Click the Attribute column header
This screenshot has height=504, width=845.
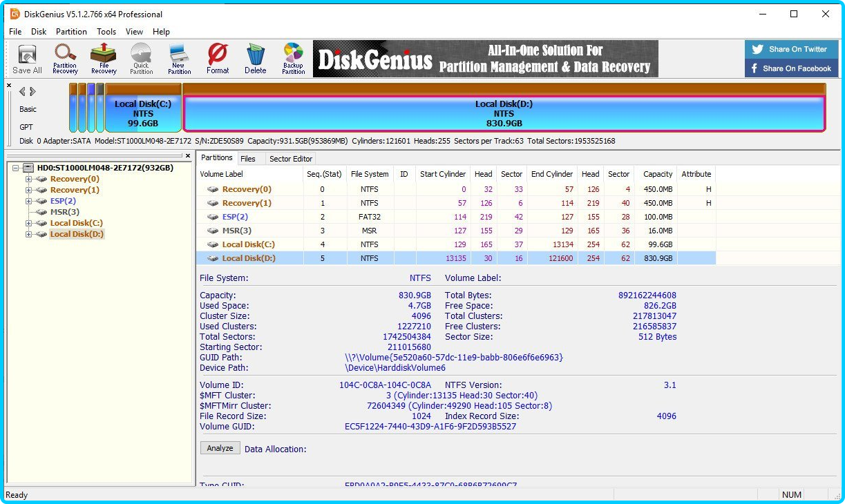696,174
